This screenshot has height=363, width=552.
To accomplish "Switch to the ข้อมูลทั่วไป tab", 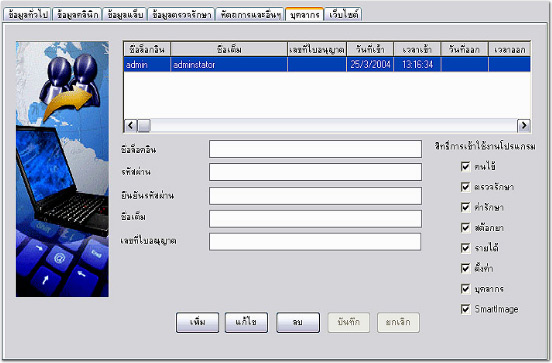I will point(27,15).
